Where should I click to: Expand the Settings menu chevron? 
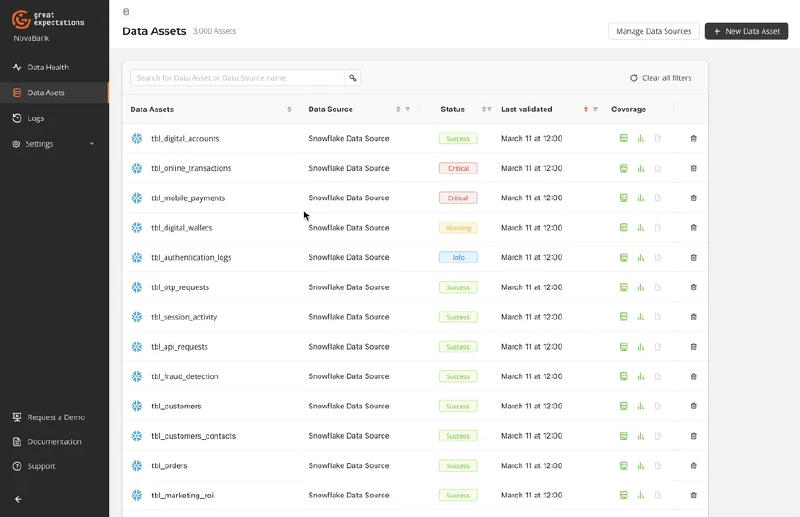coord(92,144)
